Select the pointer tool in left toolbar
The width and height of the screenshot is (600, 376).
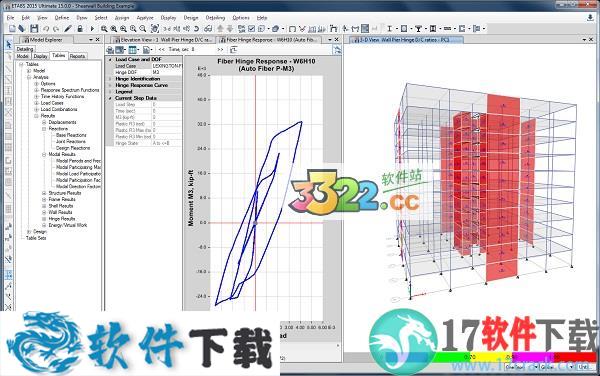click(x=8, y=44)
